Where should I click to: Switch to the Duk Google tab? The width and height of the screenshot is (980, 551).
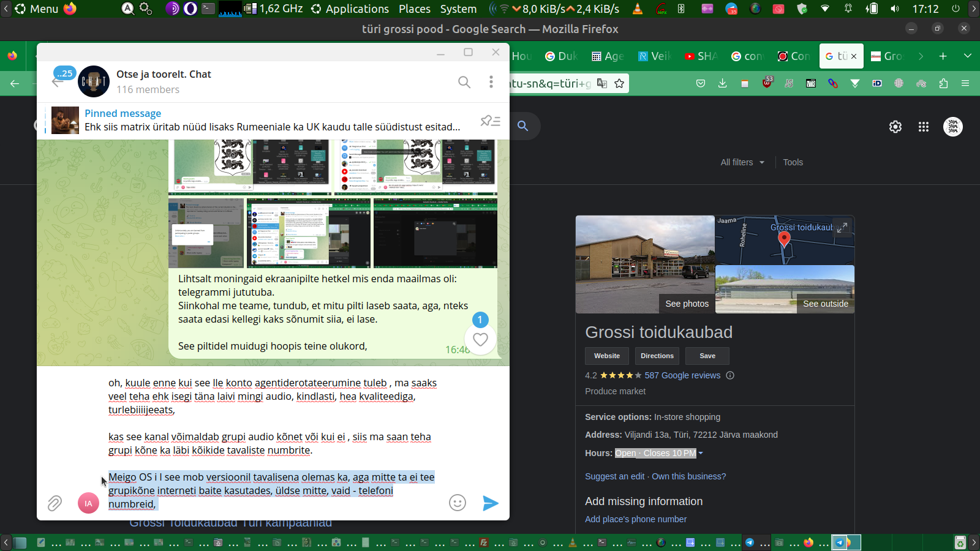tap(562, 56)
